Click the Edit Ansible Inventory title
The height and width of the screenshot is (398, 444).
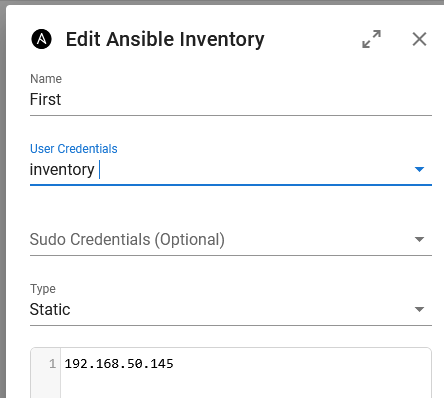tap(165, 39)
